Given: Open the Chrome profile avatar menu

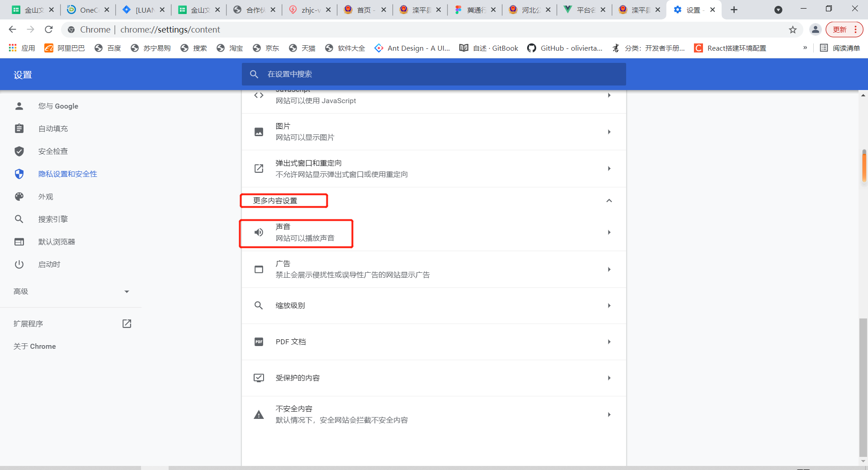Looking at the screenshot, I should tap(816, 30).
